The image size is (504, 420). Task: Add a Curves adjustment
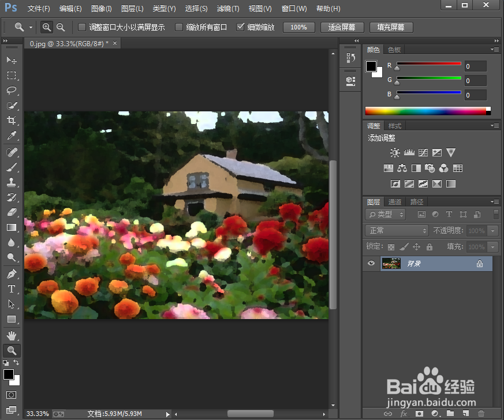click(x=423, y=152)
